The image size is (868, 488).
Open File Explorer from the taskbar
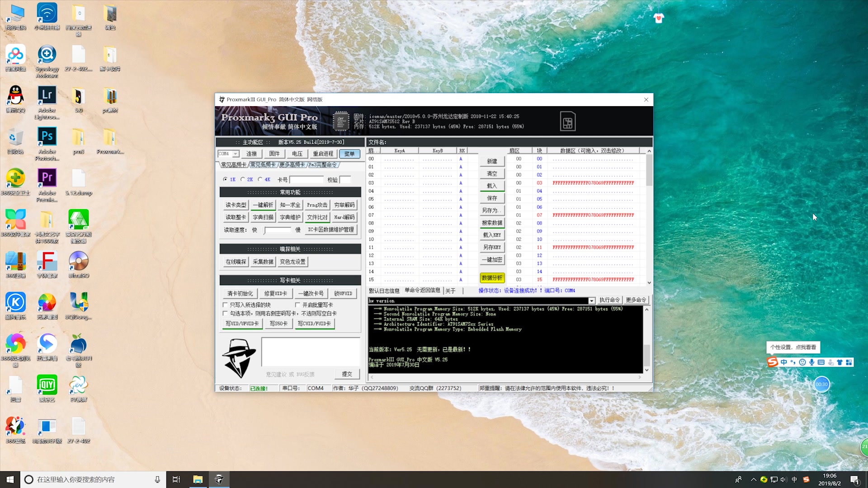(x=198, y=479)
